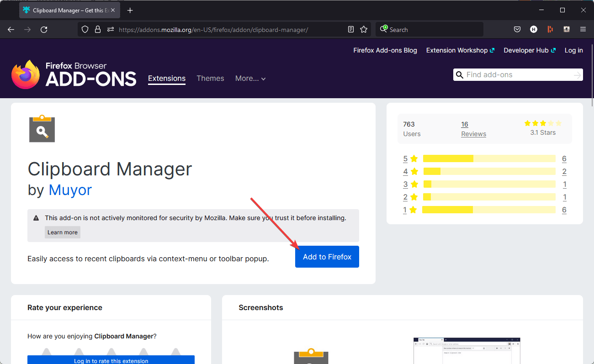Filter reviews by the 3-star bar
The height and width of the screenshot is (364, 594).
(489, 185)
